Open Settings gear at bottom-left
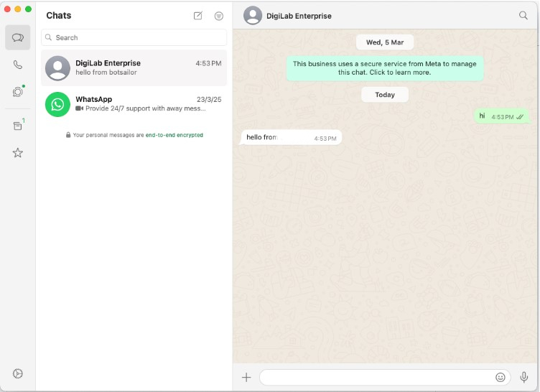 pos(18,373)
